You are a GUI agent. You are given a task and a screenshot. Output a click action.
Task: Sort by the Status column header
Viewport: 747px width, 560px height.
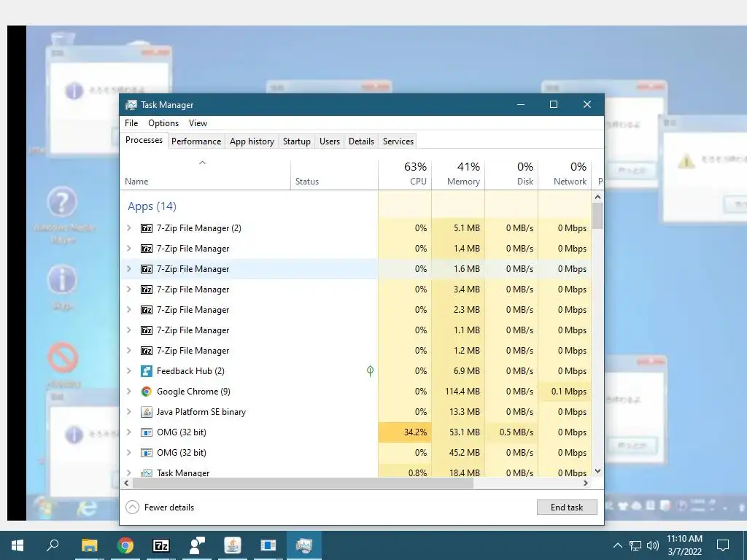click(334, 174)
